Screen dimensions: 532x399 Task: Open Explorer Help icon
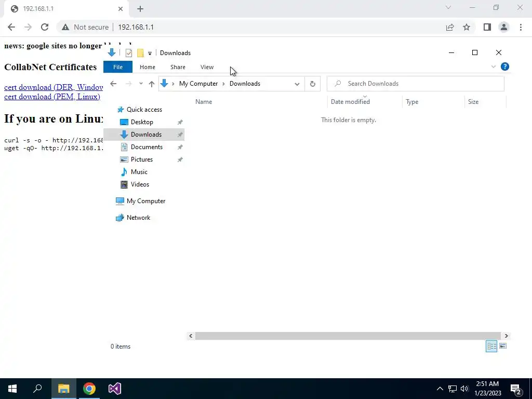(505, 66)
